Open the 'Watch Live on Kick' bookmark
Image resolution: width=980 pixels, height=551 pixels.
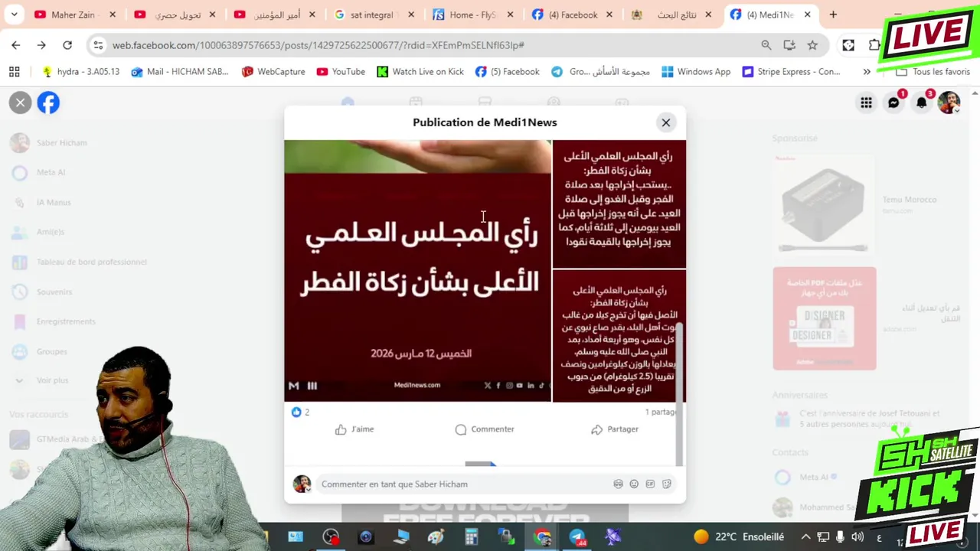[x=420, y=72]
